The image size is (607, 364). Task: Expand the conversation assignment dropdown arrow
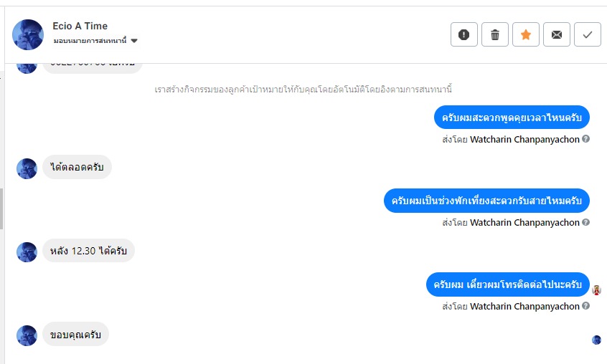pyautogui.click(x=134, y=41)
